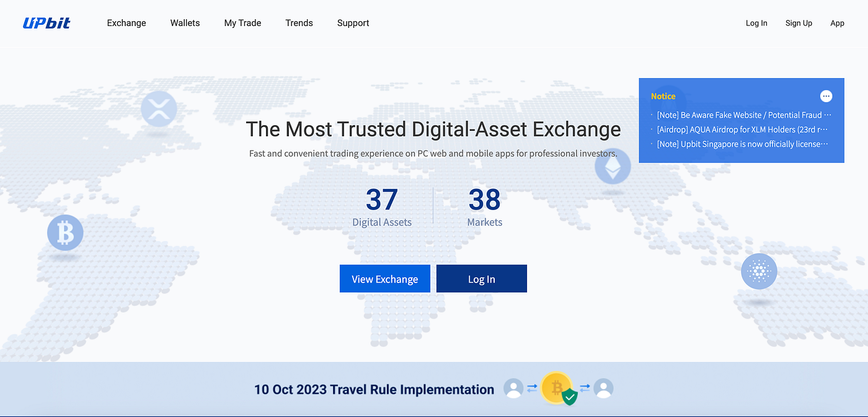This screenshot has height=417, width=868.
Task: Click the Ethereum coin icon on map
Action: click(613, 167)
